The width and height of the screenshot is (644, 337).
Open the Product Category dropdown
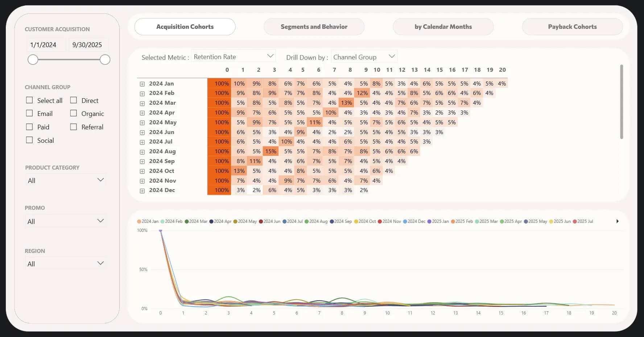point(66,180)
